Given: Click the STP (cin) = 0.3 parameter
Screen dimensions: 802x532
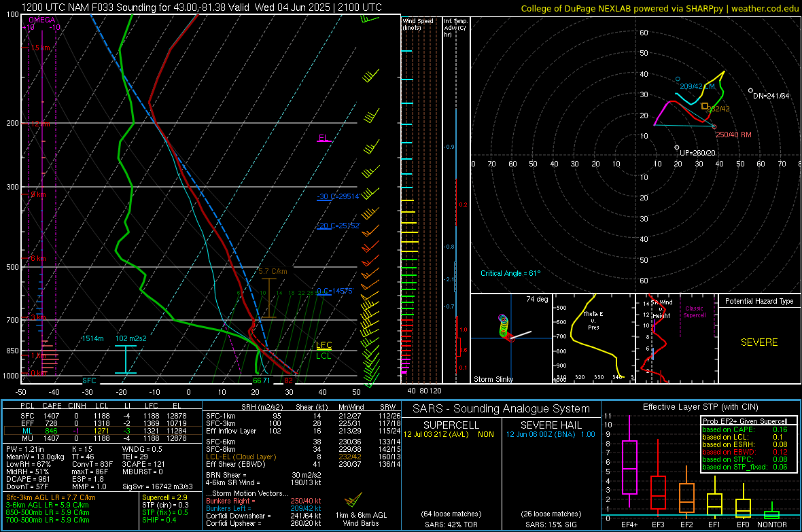Looking at the screenshot, I should [x=165, y=505].
